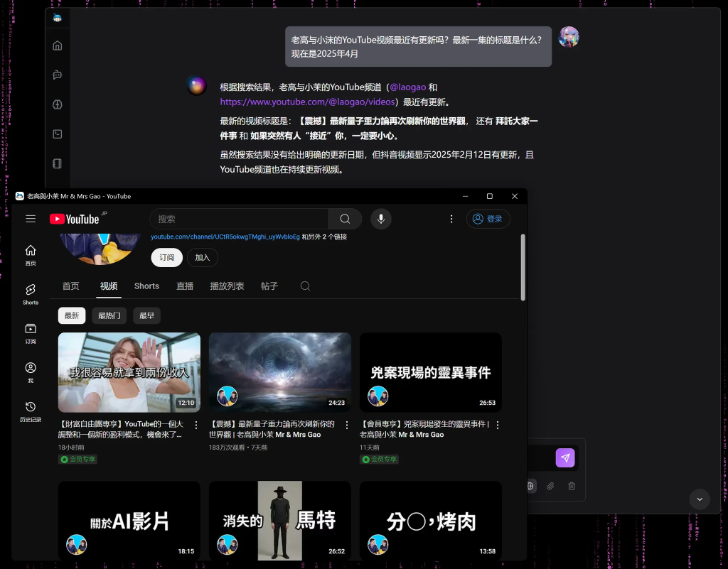Select the 最热门 sort chip

click(109, 316)
